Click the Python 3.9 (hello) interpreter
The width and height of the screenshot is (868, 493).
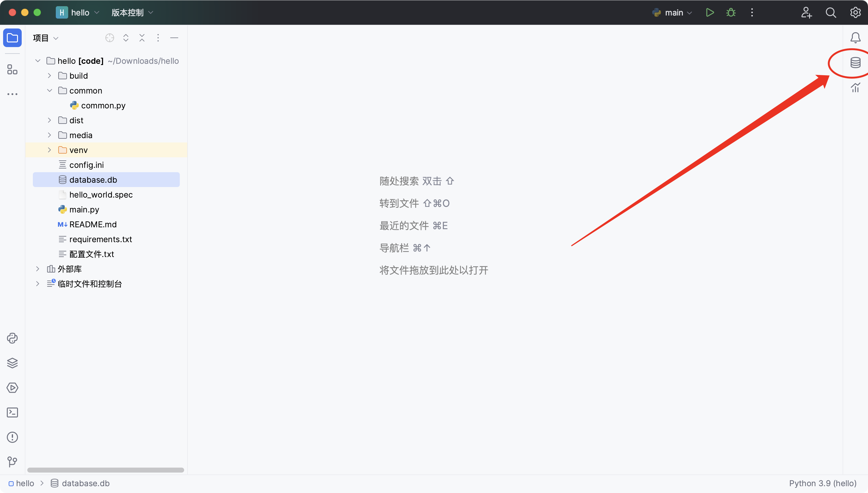pyautogui.click(x=822, y=483)
